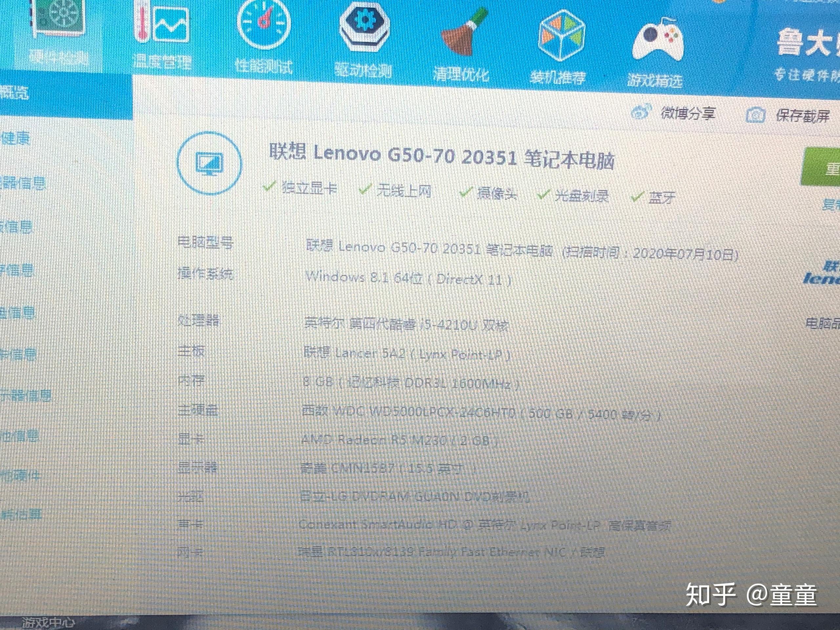
Task: Click the 处理器 label
Action: pos(198,321)
